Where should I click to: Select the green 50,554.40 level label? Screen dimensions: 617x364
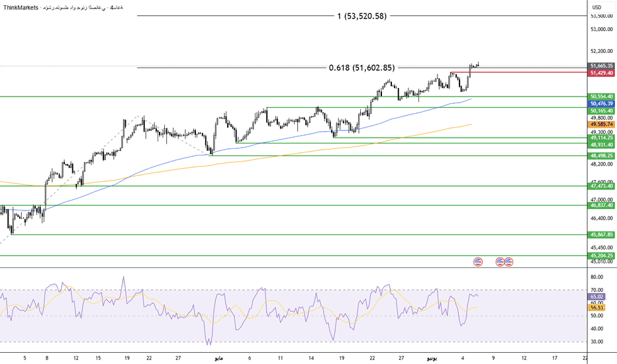(x=602, y=97)
